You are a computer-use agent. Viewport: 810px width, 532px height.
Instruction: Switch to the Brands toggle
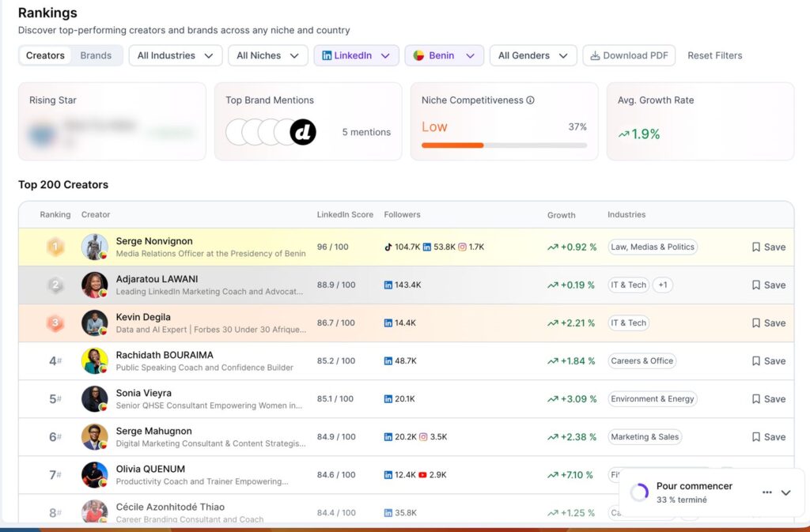(96, 55)
